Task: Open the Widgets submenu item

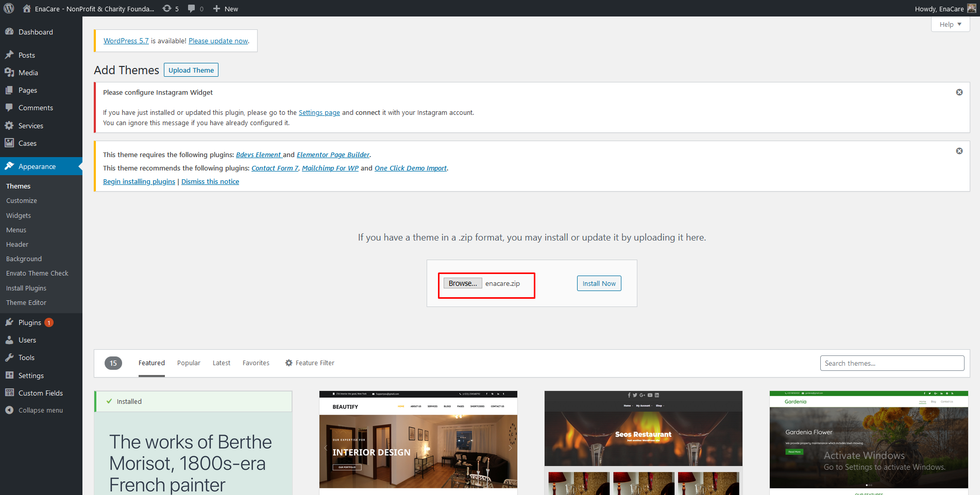Action: (19, 215)
